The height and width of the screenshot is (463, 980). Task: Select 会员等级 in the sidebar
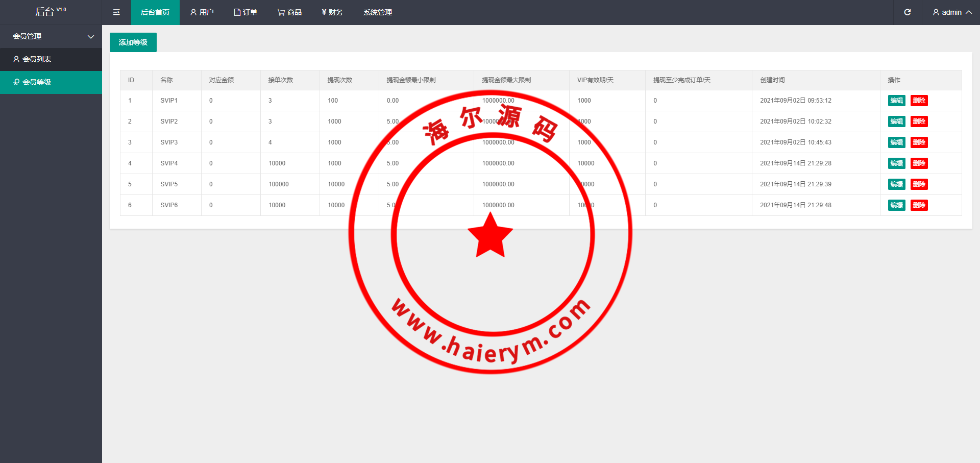[x=37, y=82]
